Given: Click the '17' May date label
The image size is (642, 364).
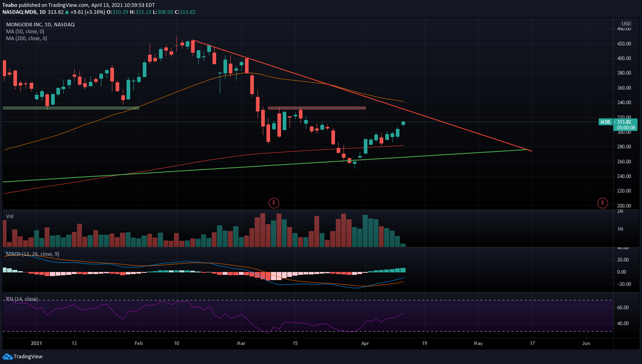Looking at the screenshot, I should point(532,343).
